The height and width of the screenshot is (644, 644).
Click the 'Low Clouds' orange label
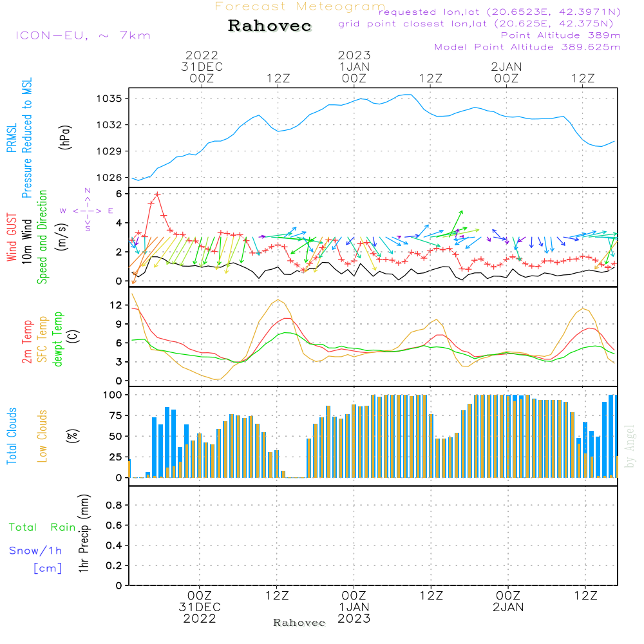coord(43,436)
